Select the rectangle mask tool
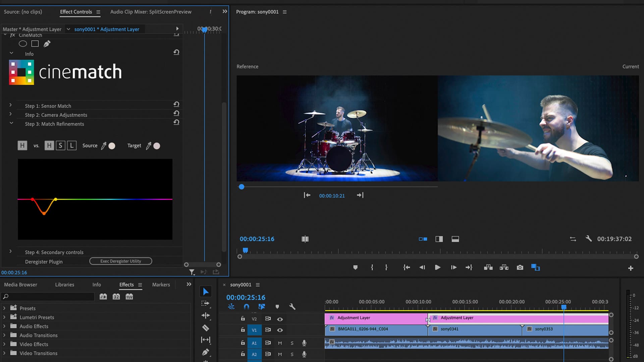This screenshot has height=362, width=644. (35, 44)
